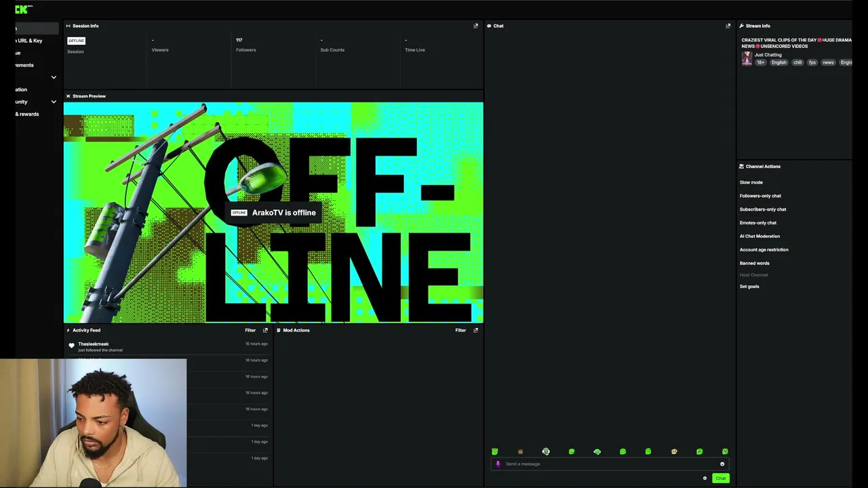Click the wrench icon beside Stream Info
The image size is (868, 488).
(741, 26)
